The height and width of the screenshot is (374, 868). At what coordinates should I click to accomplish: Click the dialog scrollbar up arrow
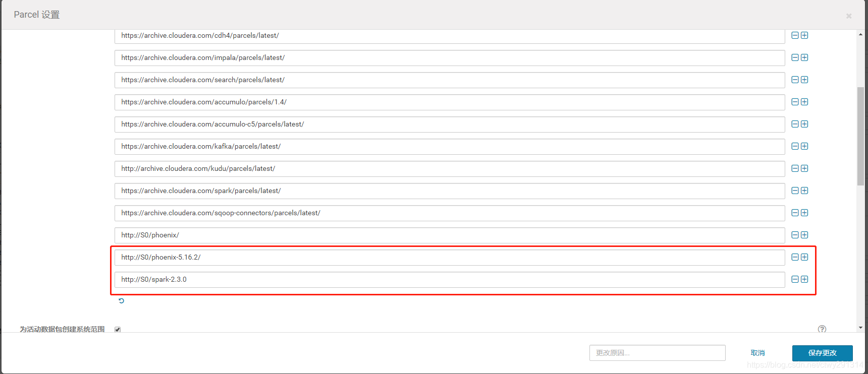click(860, 34)
